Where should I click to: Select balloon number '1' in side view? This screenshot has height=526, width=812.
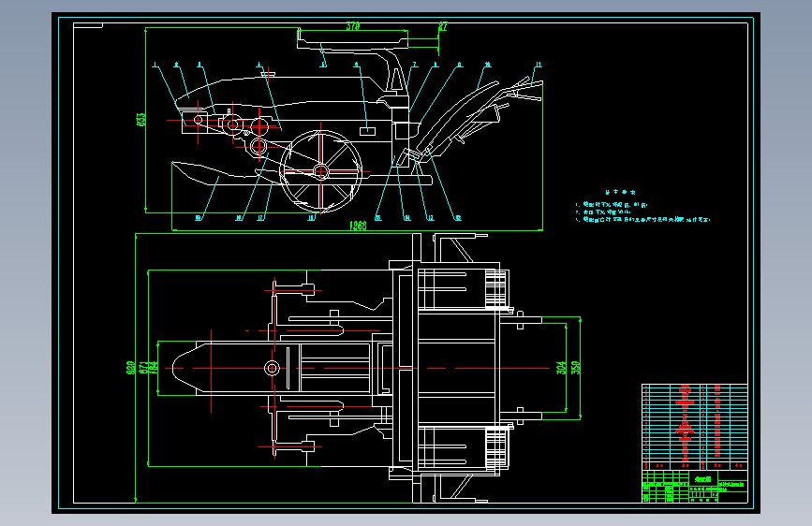(155, 66)
